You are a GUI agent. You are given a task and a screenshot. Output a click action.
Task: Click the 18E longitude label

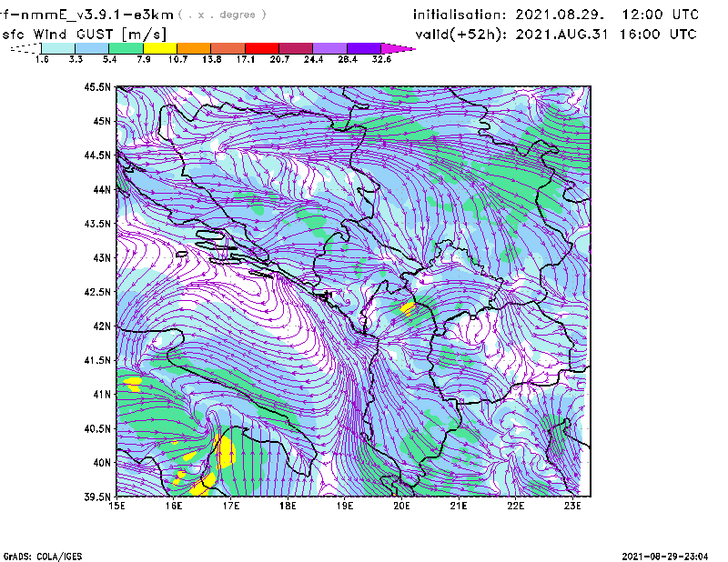pos(288,506)
